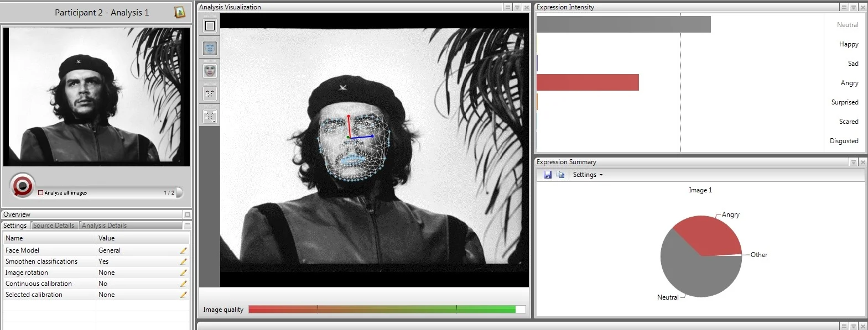Screen dimensions: 868x330
Task: Open Analysis Visualization panel options dropdown
Action: point(517,7)
